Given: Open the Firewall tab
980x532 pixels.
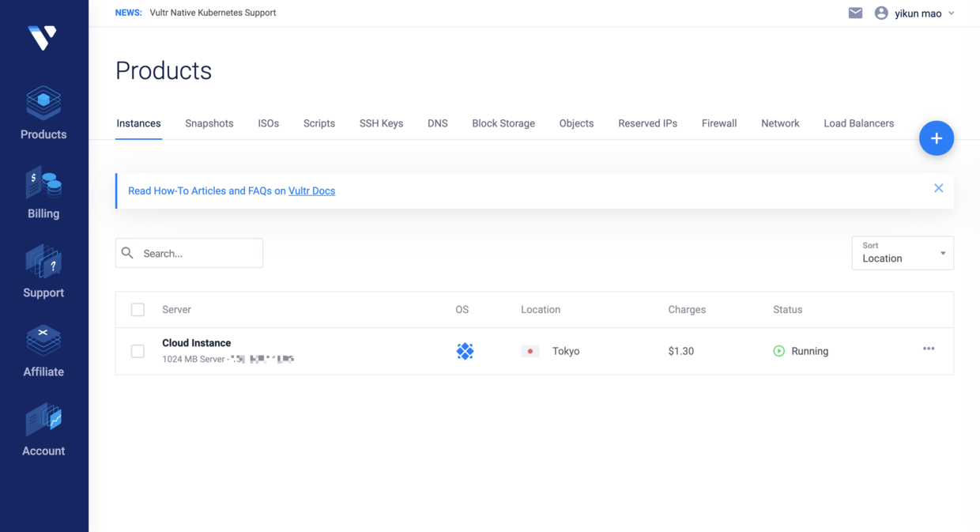Looking at the screenshot, I should coord(719,123).
